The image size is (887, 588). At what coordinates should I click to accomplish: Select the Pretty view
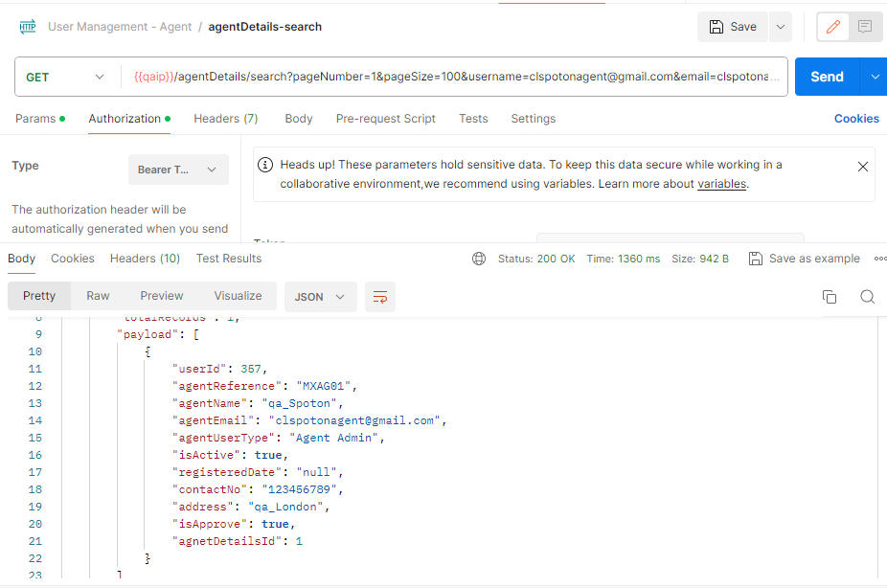point(39,296)
